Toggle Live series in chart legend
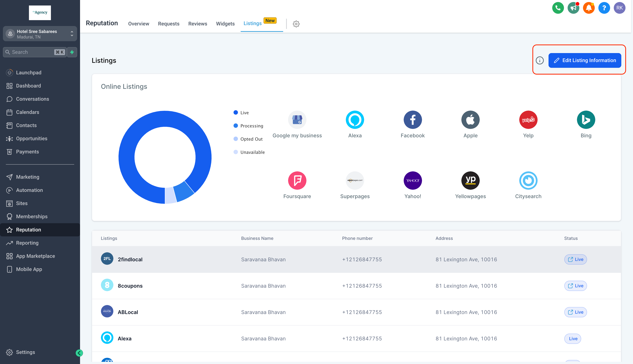 (241, 113)
